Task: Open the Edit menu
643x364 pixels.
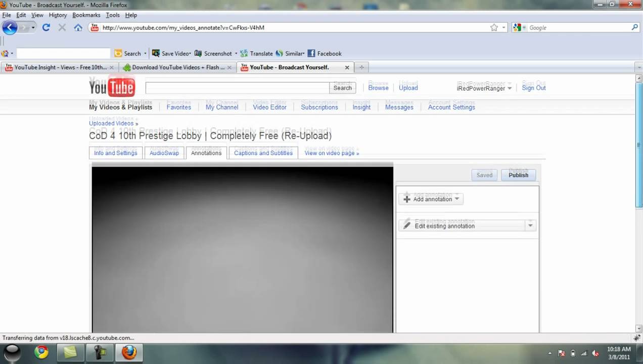Action: click(21, 15)
